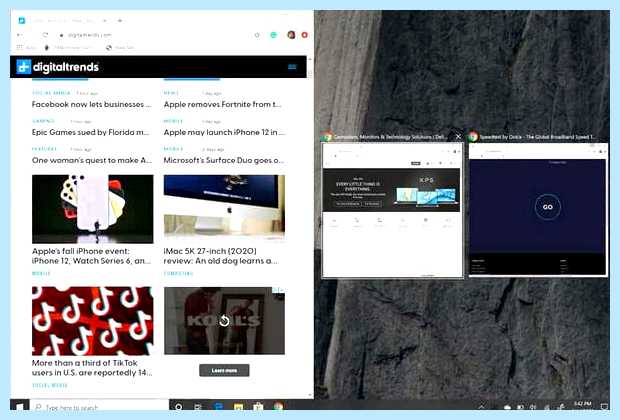Click the red extension icon in toolbar

tap(304, 35)
